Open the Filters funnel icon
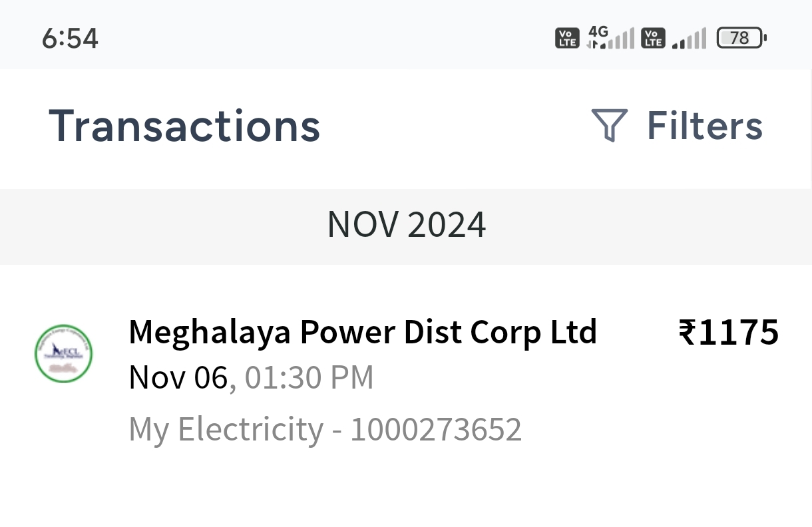Image resolution: width=812 pixels, height=527 pixels. [x=609, y=125]
